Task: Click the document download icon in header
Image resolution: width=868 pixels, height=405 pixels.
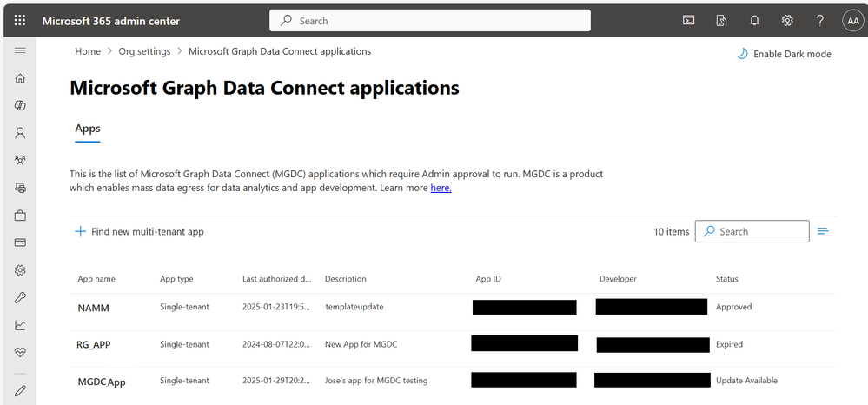Action: [721, 21]
